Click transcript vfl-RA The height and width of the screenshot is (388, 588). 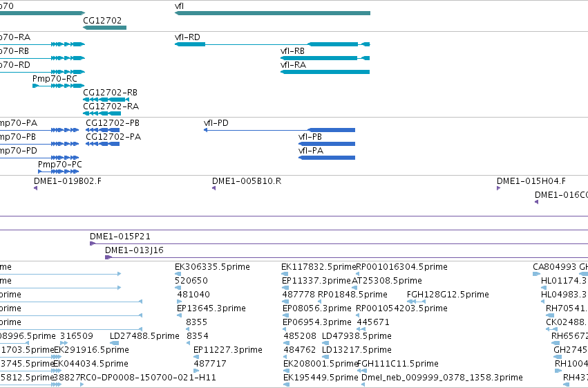coord(293,65)
